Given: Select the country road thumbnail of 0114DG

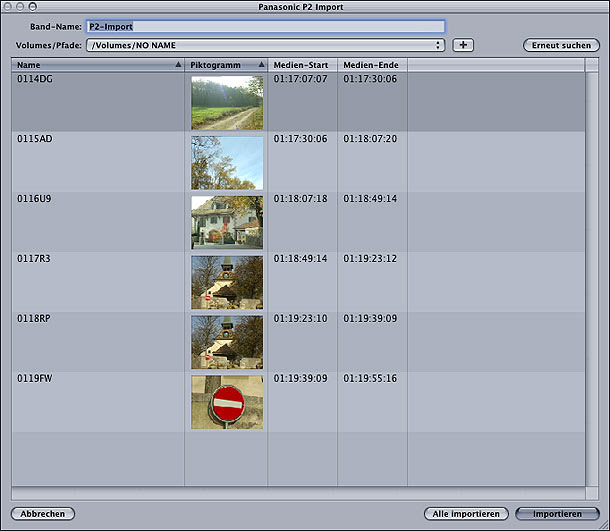Looking at the screenshot, I should (227, 103).
